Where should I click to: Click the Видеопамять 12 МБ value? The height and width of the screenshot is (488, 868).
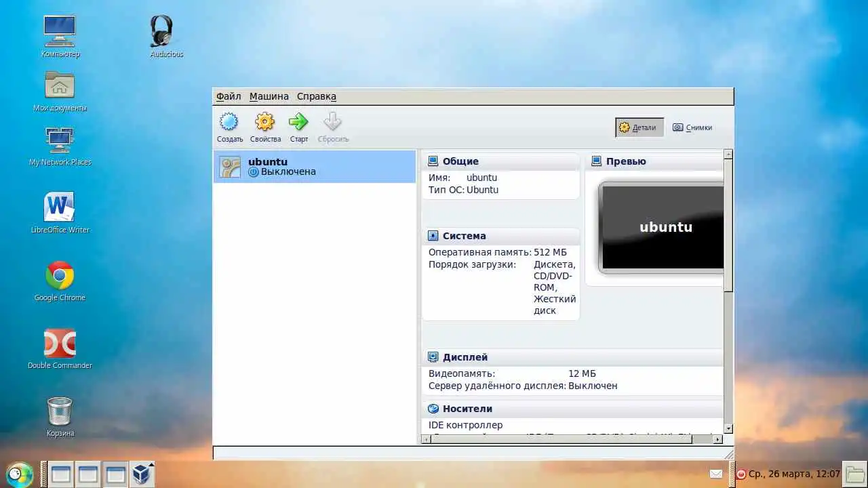coord(582,373)
